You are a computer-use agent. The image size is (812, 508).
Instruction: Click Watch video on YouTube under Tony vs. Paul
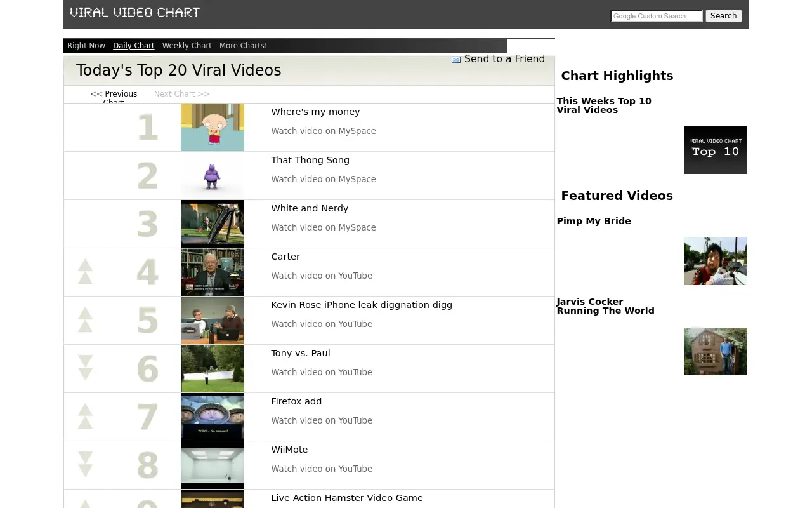point(322,372)
